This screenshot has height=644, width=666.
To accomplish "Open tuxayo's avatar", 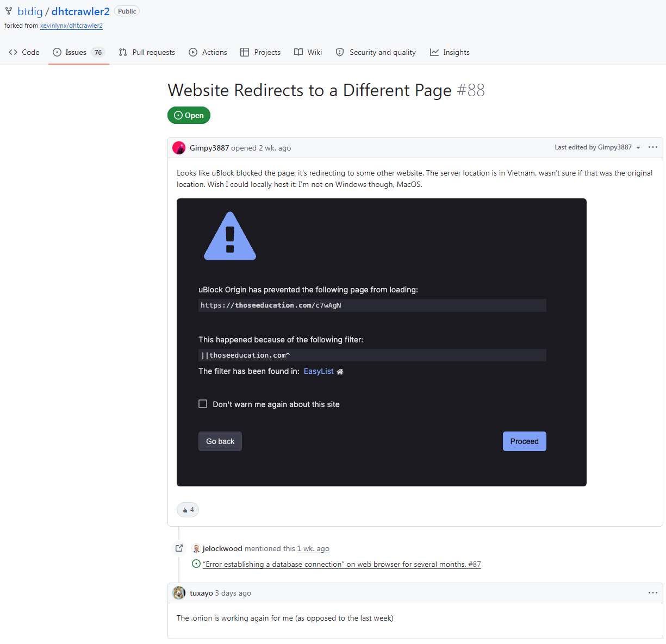I will (x=179, y=593).
